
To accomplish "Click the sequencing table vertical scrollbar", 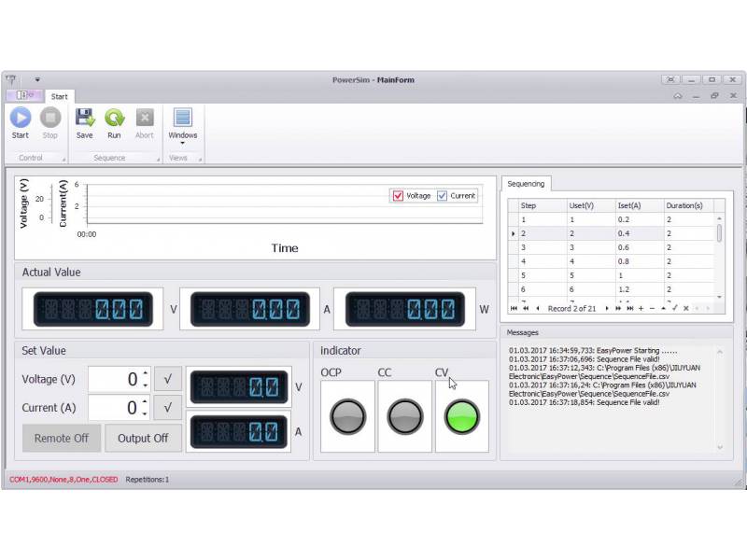I will pyautogui.click(x=719, y=233).
